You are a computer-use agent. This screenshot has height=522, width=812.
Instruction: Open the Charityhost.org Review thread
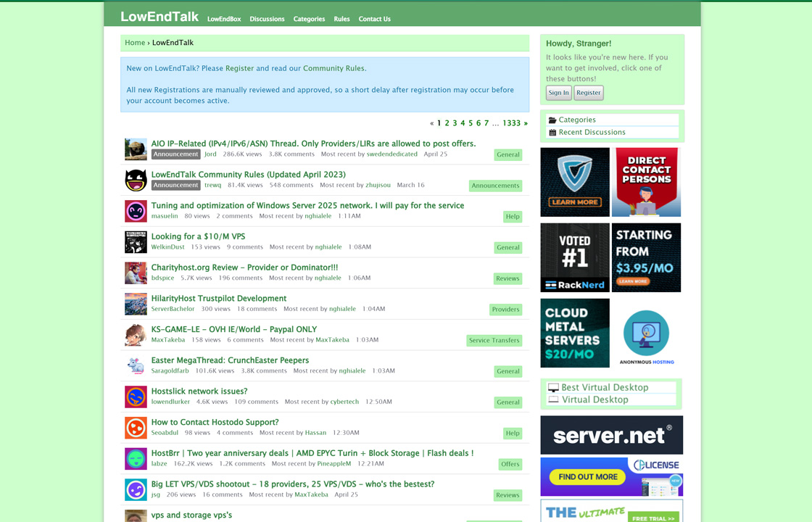[x=244, y=268]
